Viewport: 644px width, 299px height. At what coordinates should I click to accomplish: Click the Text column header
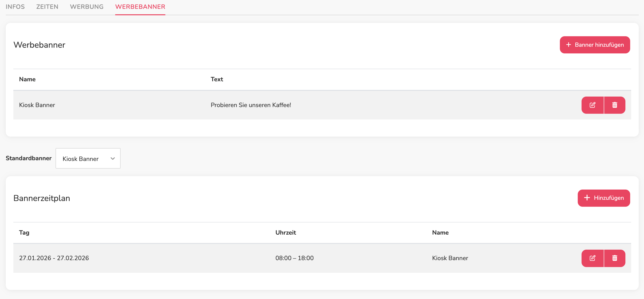pyautogui.click(x=217, y=79)
